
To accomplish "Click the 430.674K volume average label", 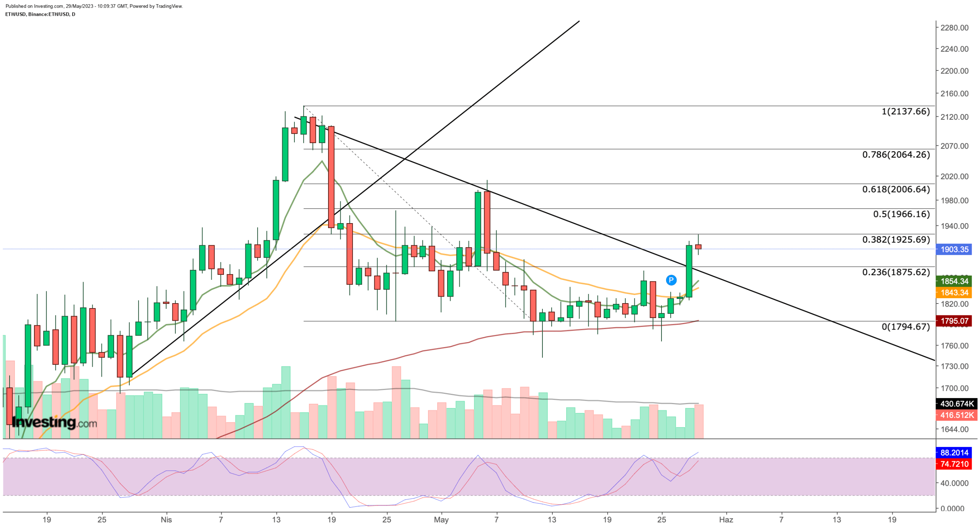I will point(957,403).
